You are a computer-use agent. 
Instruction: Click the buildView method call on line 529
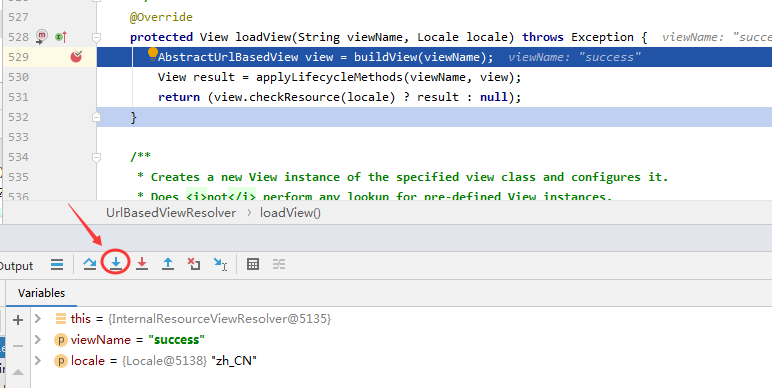tap(385, 57)
